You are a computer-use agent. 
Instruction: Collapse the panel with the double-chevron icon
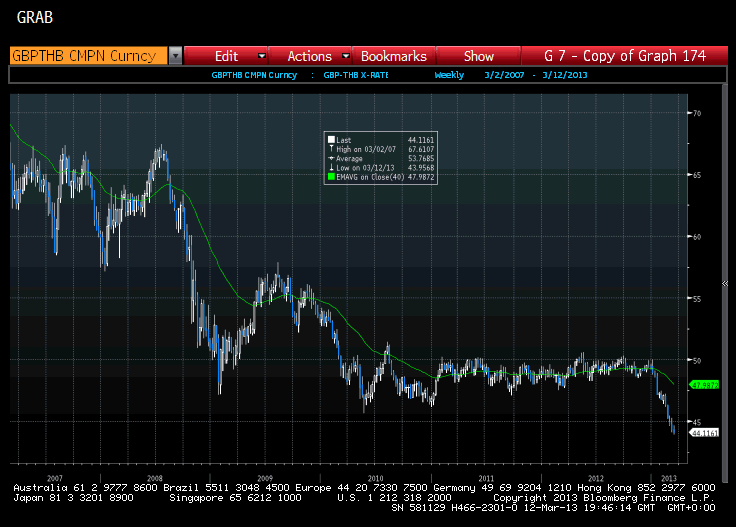[725, 283]
